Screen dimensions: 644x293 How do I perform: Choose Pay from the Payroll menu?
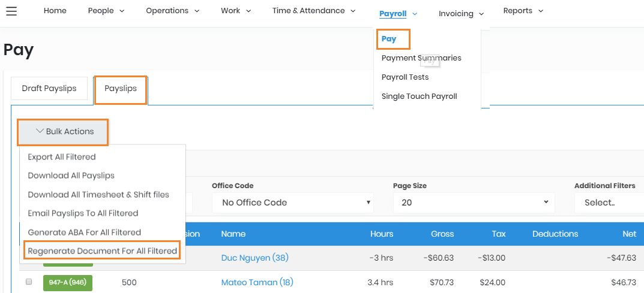click(389, 39)
